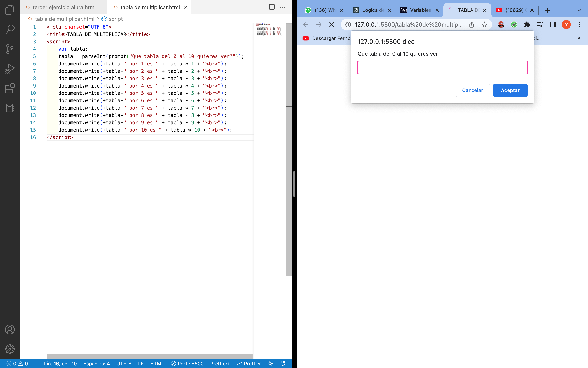Switch to tercer ejercicio alura.html tab
This screenshot has height=368, width=588.
pos(64,7)
